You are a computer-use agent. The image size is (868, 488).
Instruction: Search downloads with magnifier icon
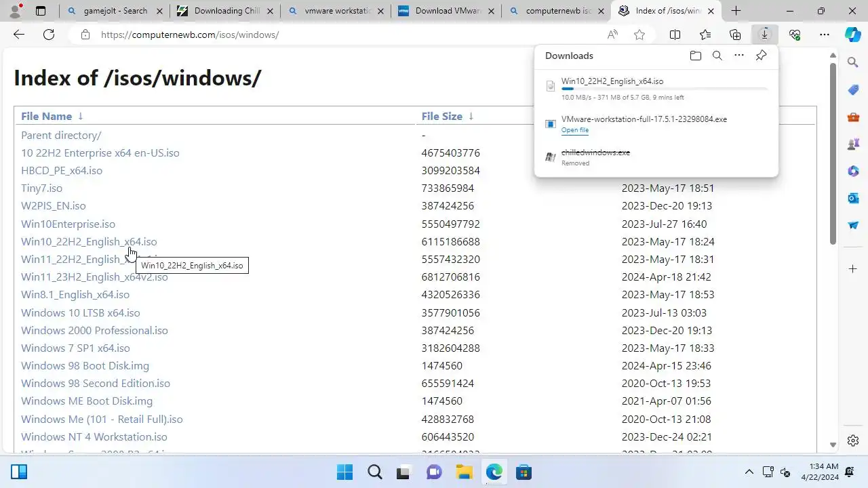[x=717, y=56]
